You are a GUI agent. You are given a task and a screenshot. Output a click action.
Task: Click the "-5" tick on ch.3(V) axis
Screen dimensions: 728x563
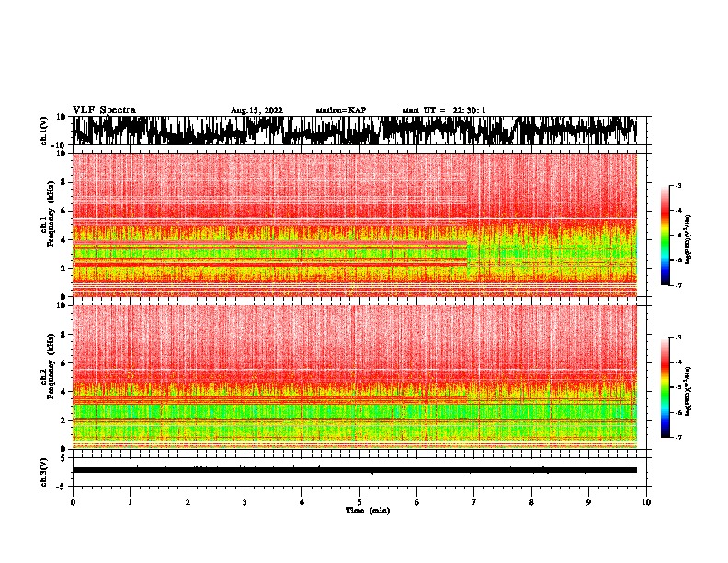pos(62,487)
